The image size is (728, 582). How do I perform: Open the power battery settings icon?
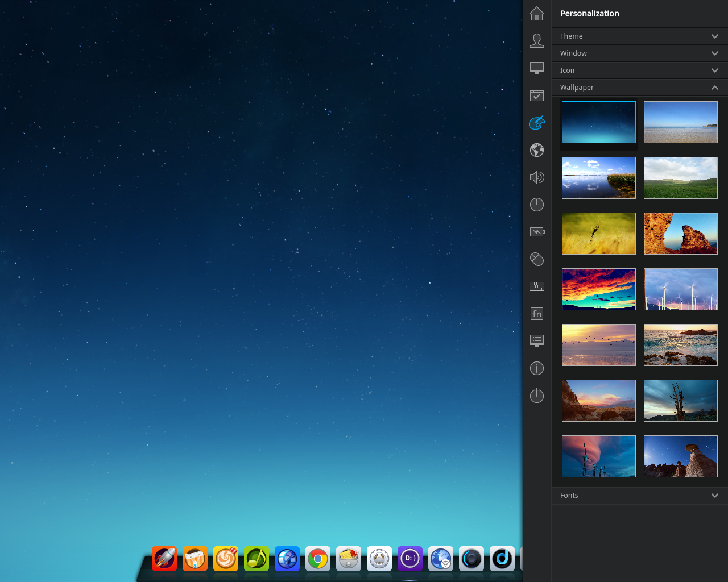tap(537, 232)
